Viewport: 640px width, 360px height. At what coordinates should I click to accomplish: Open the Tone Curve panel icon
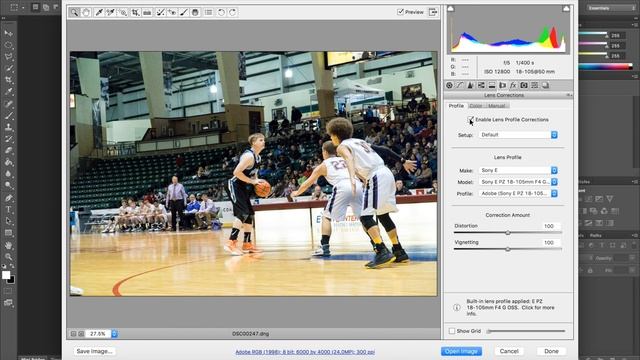coord(460,85)
